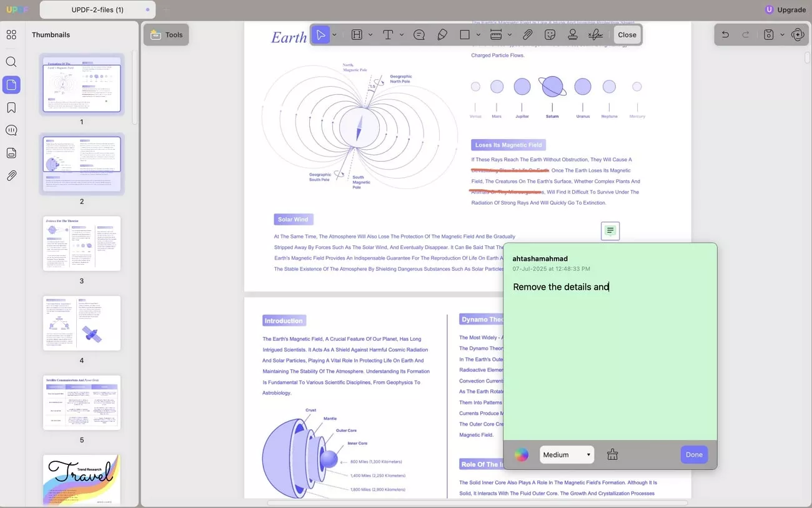Expand the save options dropdown arrow
Image resolution: width=812 pixels, height=508 pixels.
pyautogui.click(x=782, y=35)
